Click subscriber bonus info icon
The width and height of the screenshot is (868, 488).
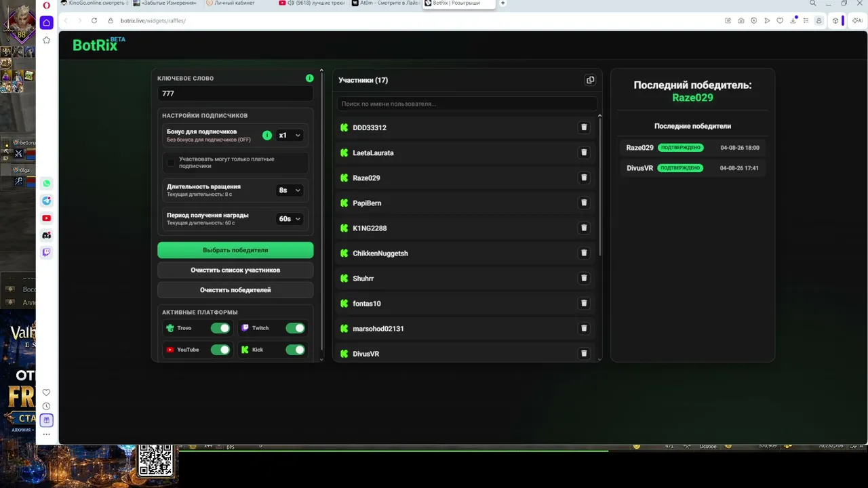pyautogui.click(x=267, y=135)
